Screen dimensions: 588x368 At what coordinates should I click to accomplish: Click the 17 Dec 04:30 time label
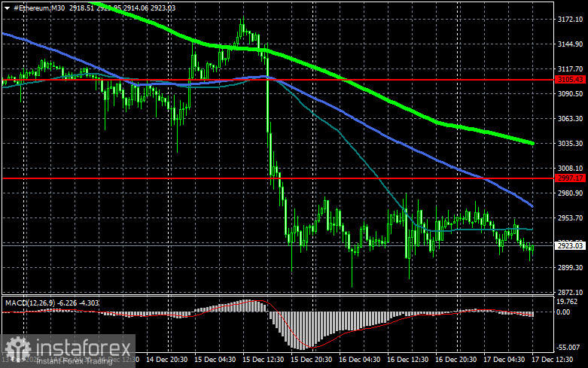(x=504, y=360)
